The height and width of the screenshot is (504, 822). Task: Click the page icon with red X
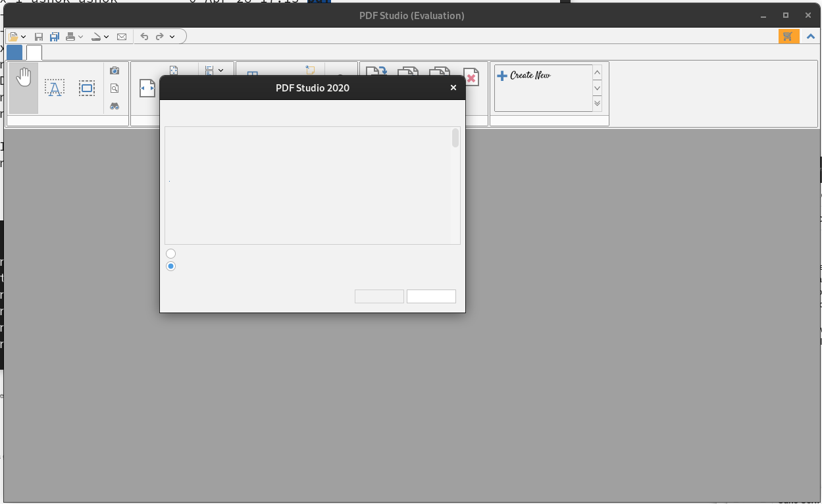(471, 76)
